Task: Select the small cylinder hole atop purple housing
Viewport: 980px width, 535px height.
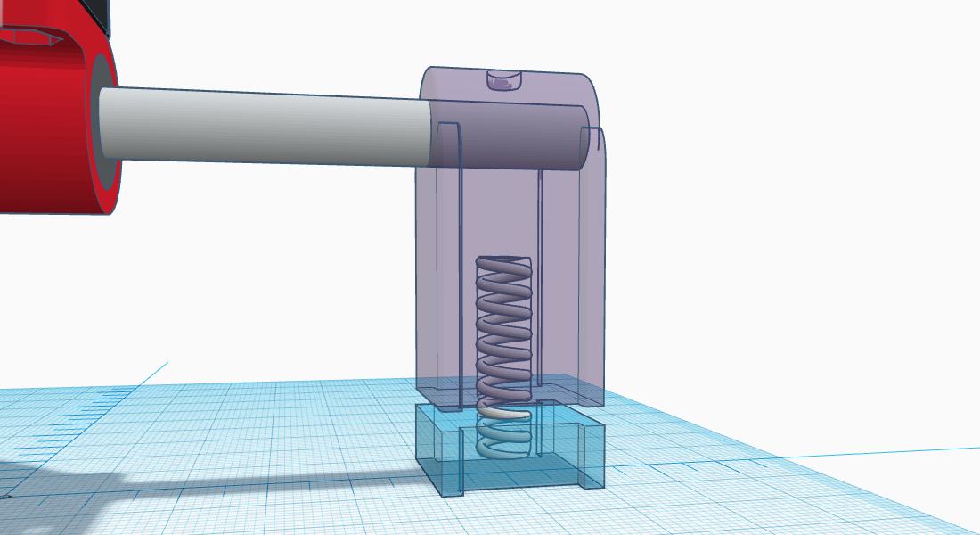Action: click(x=503, y=80)
